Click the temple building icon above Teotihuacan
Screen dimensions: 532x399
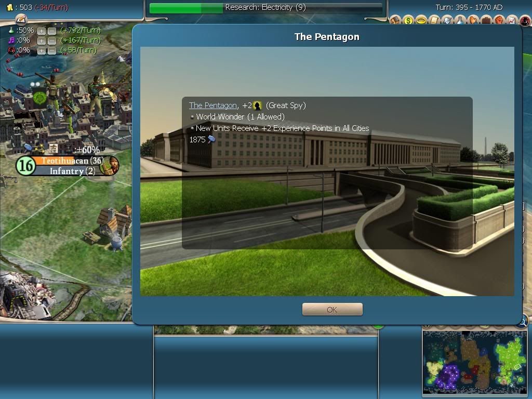click(54, 148)
